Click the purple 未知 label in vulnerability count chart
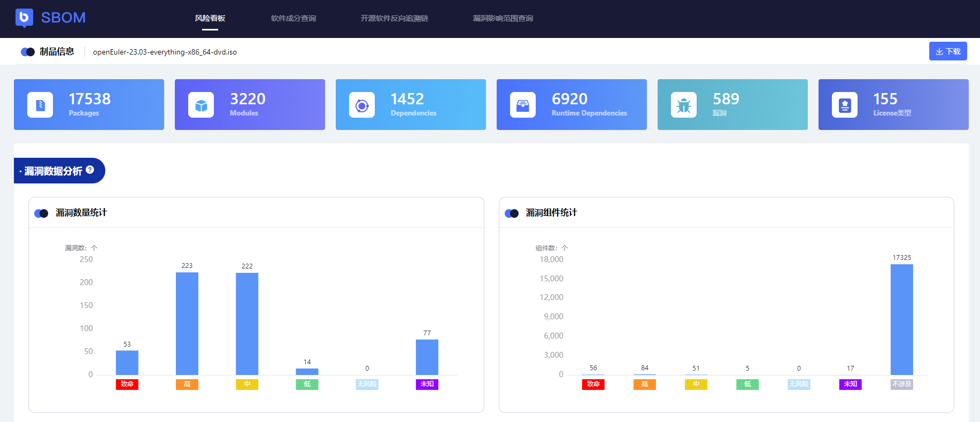Image resolution: width=980 pixels, height=422 pixels. pos(427,384)
